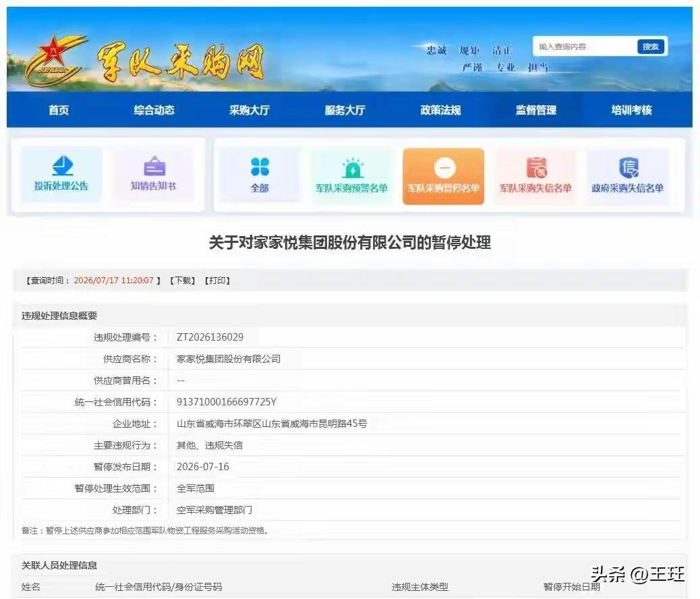
Task: Open 采购大厅 navigation item
Action: coord(250,110)
